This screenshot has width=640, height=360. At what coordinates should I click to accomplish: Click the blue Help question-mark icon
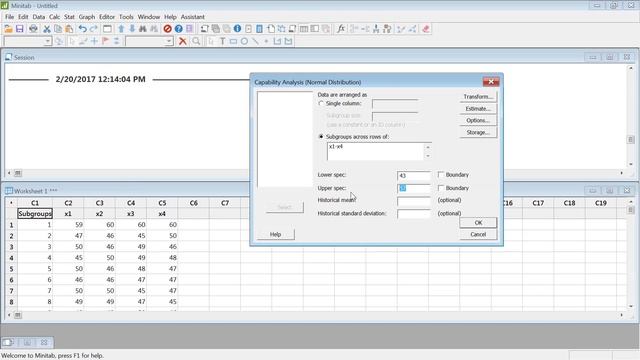(178, 29)
